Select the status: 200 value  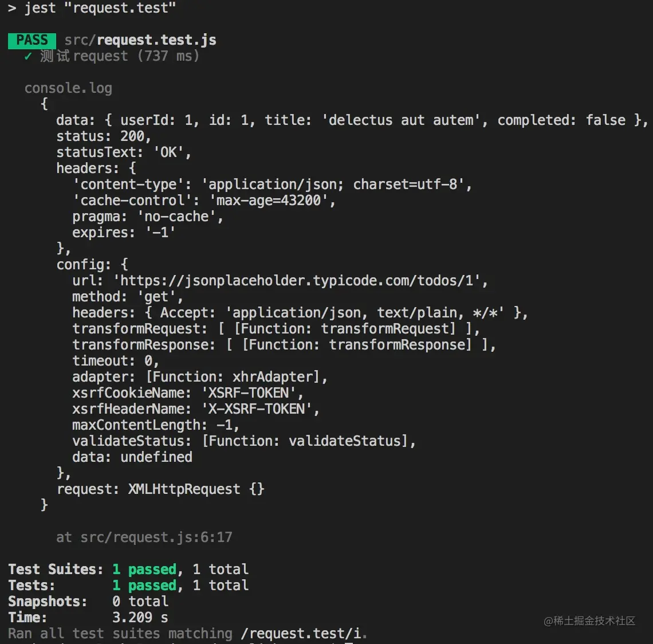(x=132, y=136)
